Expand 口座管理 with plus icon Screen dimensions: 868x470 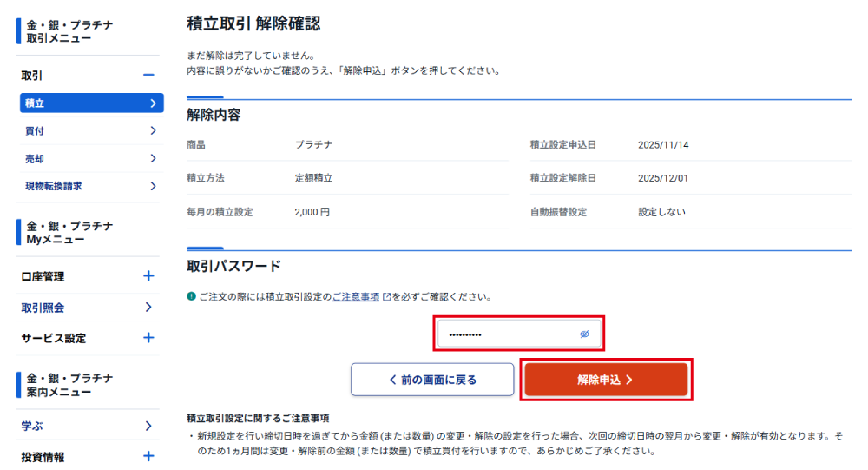click(x=148, y=276)
